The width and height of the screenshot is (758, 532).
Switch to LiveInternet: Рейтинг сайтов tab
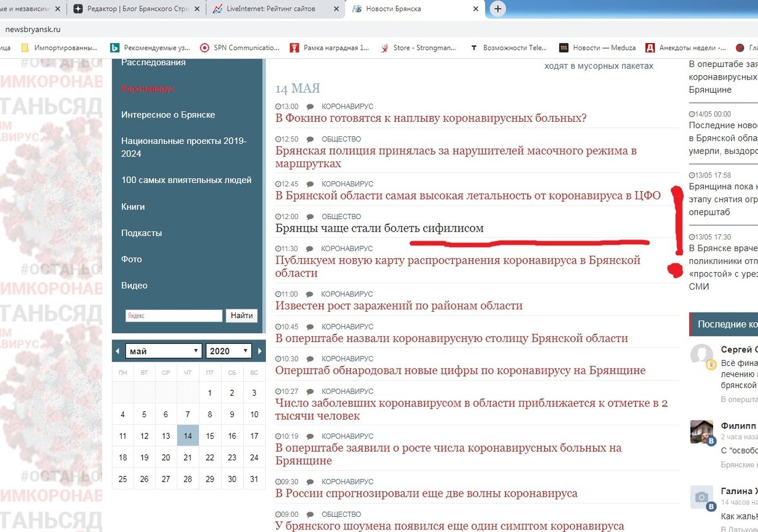coord(275,9)
